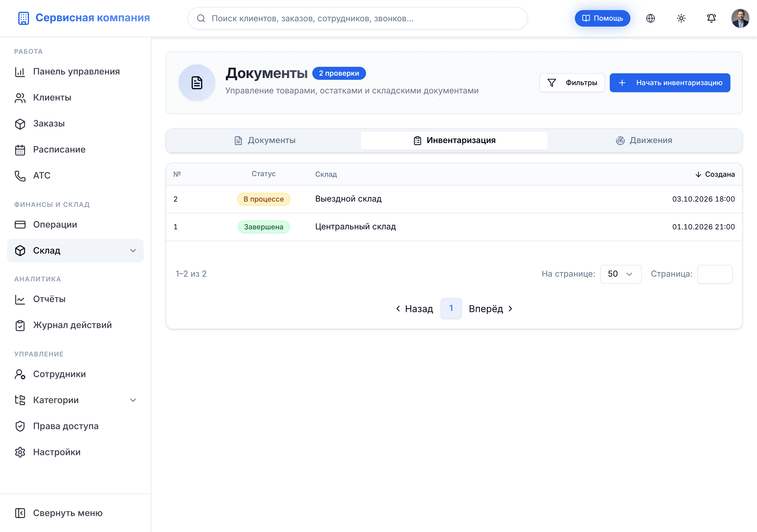Open the user profile avatar
Screen dimensions: 757x532
(740, 18)
